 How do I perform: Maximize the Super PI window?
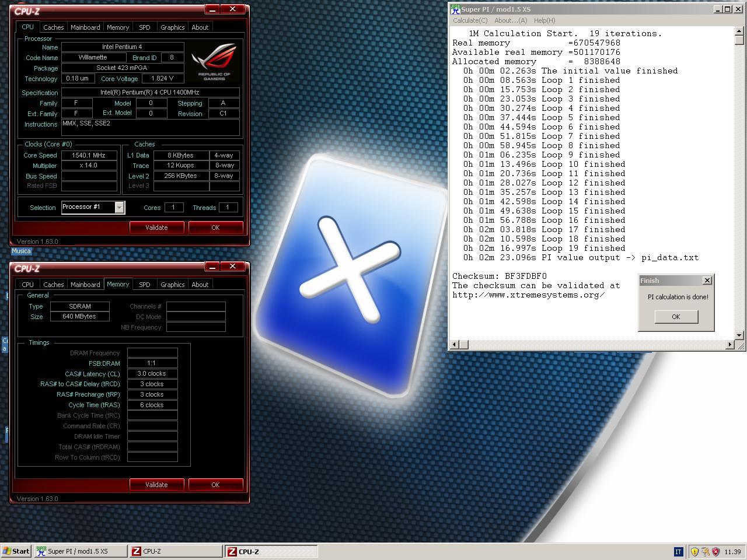pyautogui.click(x=728, y=9)
